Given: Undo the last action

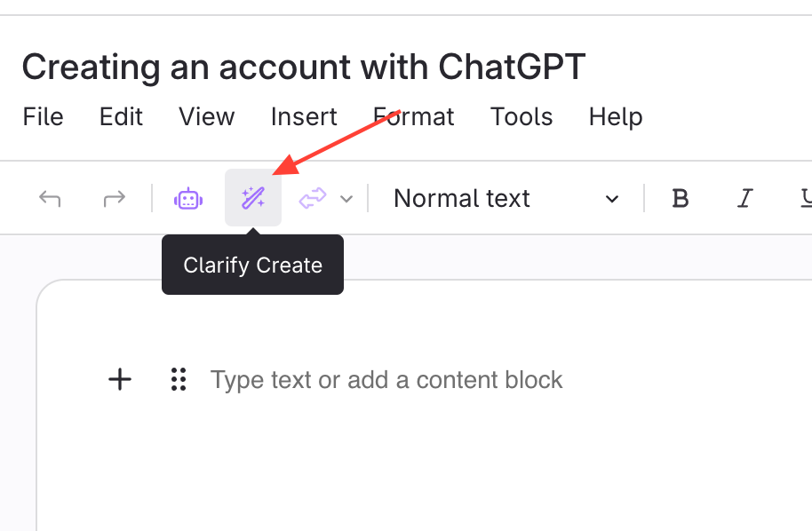Looking at the screenshot, I should click(x=50, y=199).
